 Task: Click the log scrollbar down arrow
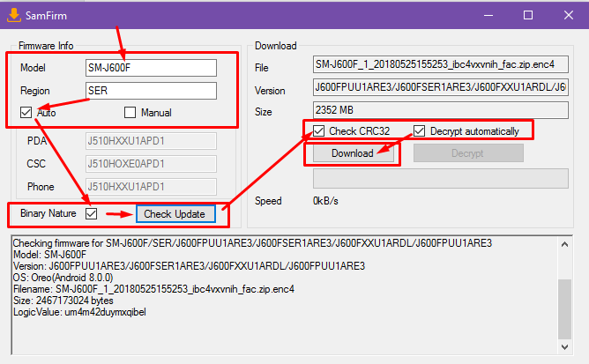(564, 347)
